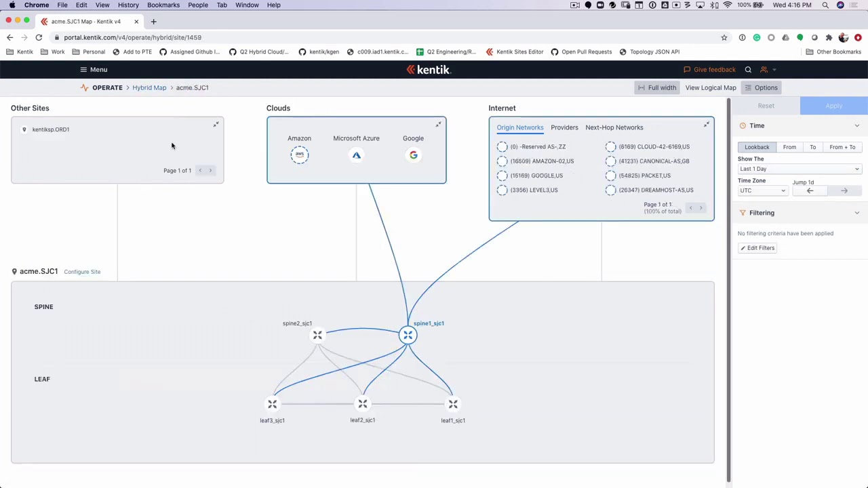Go to previous Internet networks page
The width and height of the screenshot is (868, 488).
click(x=690, y=208)
